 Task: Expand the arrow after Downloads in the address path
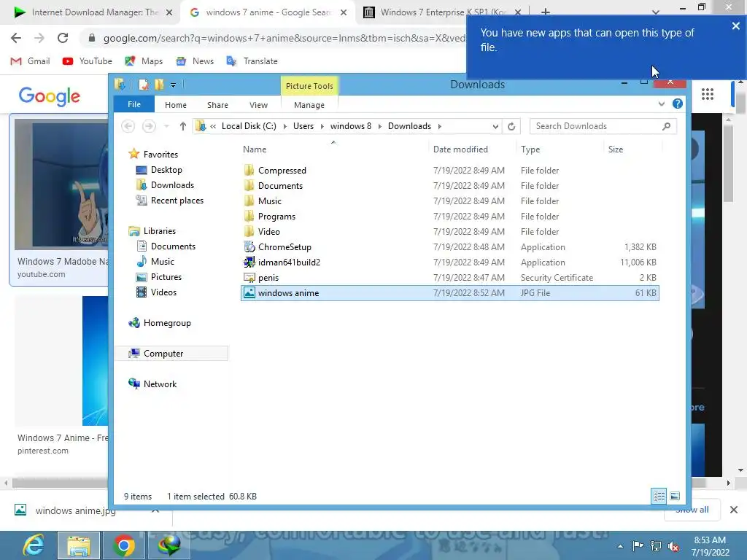click(x=439, y=126)
